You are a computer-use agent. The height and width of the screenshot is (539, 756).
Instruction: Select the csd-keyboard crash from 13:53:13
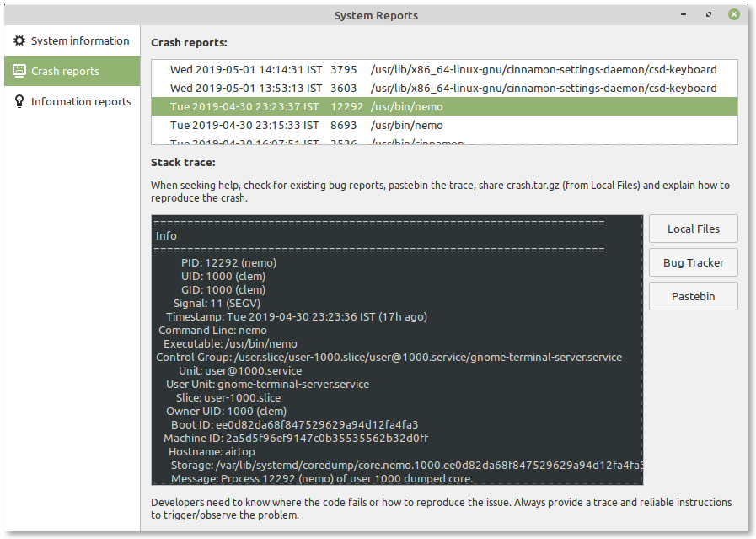point(379,88)
